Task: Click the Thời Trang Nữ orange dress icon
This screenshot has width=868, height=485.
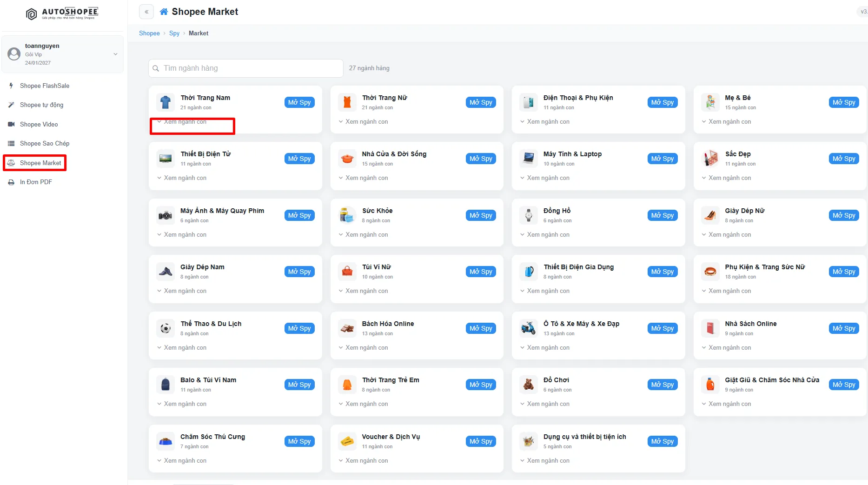Action: (x=347, y=102)
